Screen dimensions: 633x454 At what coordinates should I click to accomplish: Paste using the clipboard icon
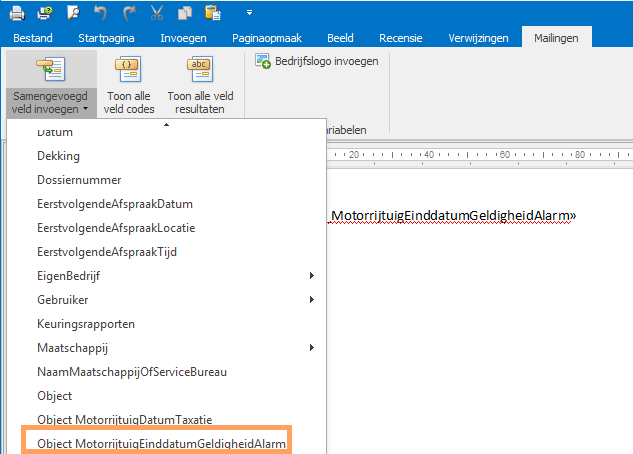click(213, 13)
